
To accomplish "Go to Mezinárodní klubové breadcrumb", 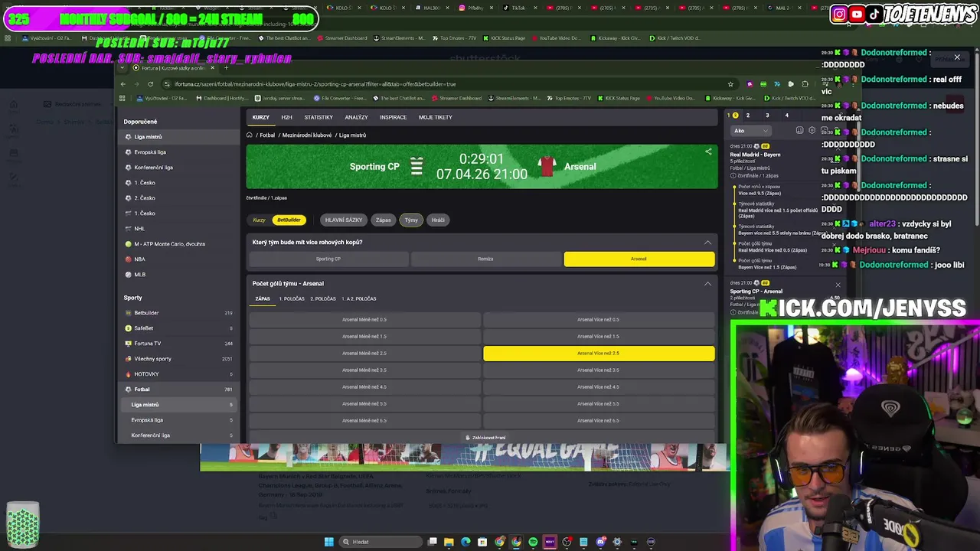I will tap(307, 135).
